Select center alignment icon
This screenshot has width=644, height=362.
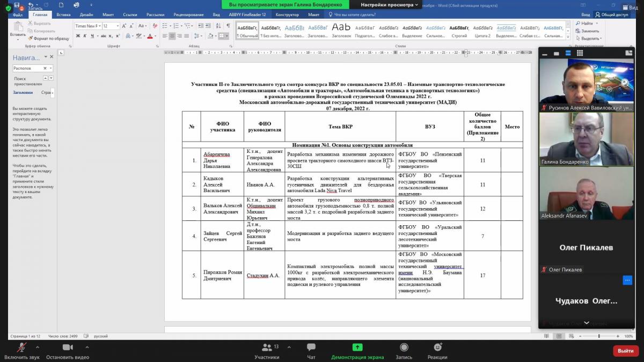(172, 36)
